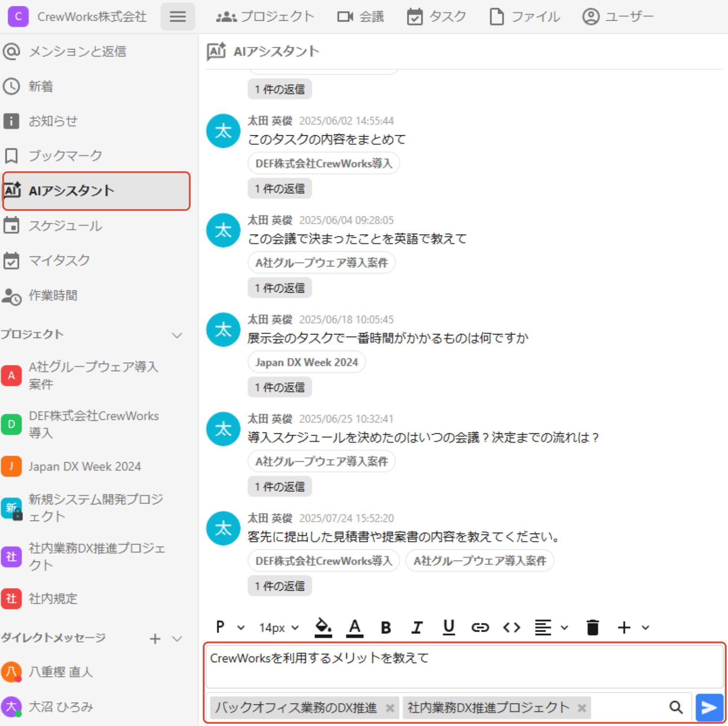Viewport: 728px width, 726px height.
Task: Open the 会議 top menu
Action: 361,17
